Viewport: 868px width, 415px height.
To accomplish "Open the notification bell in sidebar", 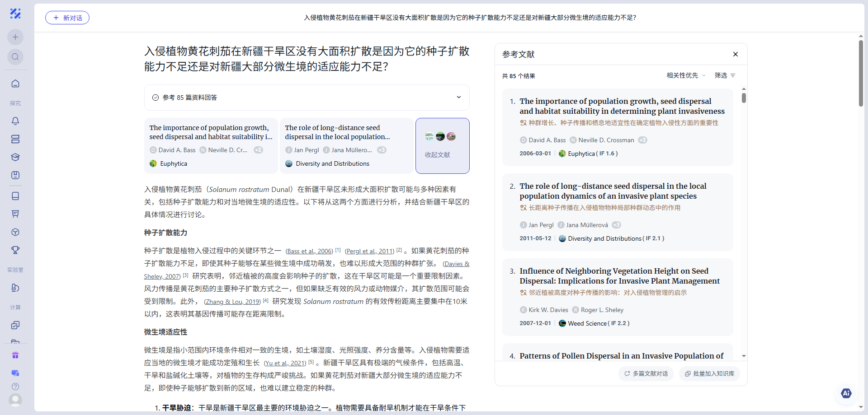I will [x=15, y=121].
